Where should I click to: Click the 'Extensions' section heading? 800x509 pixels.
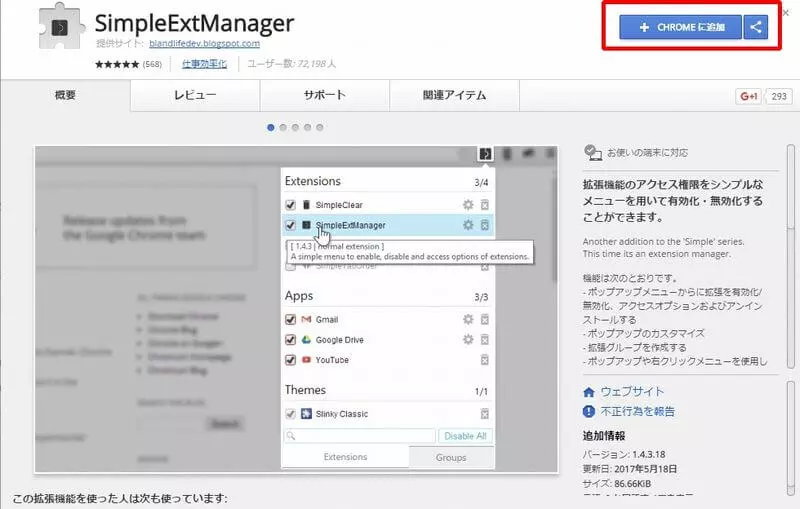(313, 181)
